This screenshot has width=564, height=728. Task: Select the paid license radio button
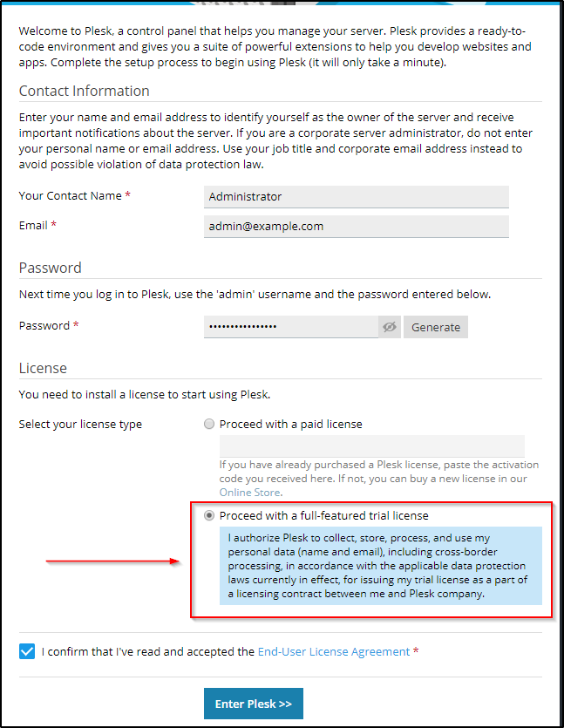pos(208,425)
